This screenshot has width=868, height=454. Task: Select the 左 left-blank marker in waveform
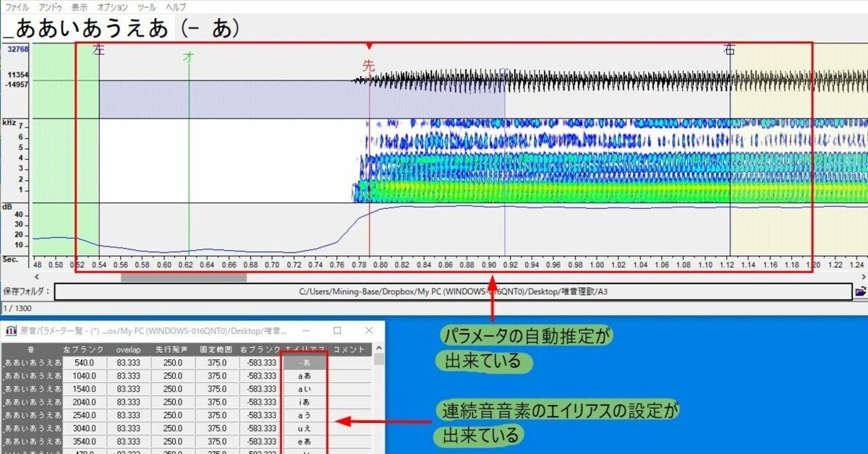97,51
